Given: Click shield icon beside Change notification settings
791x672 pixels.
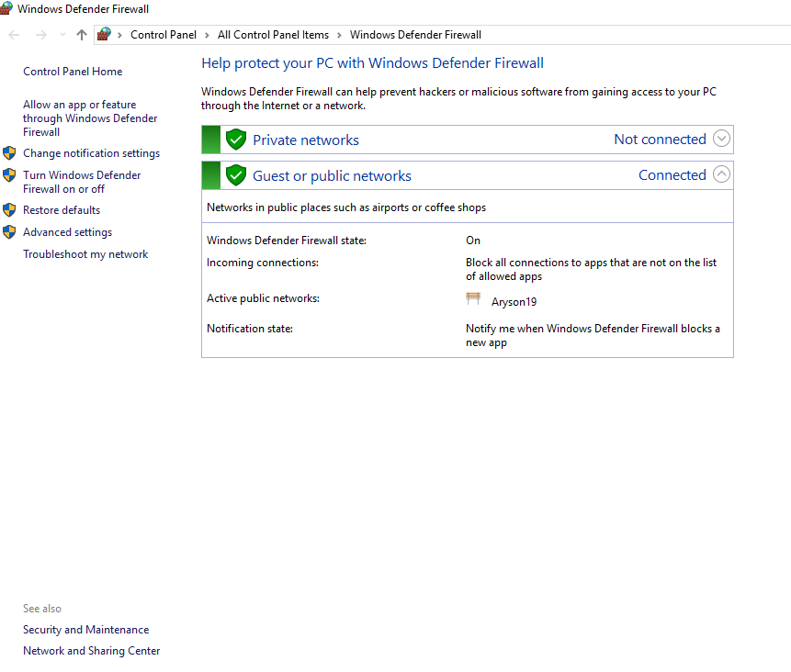Looking at the screenshot, I should (x=9, y=152).
